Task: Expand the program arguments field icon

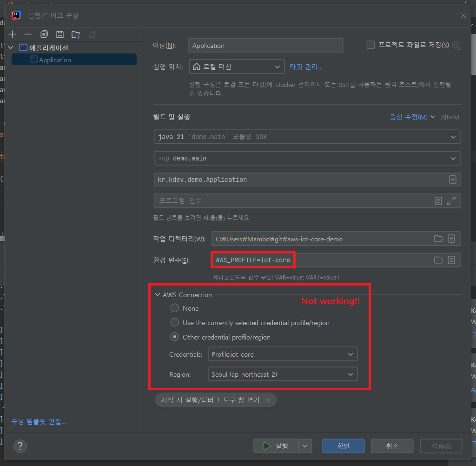Action: click(x=451, y=201)
